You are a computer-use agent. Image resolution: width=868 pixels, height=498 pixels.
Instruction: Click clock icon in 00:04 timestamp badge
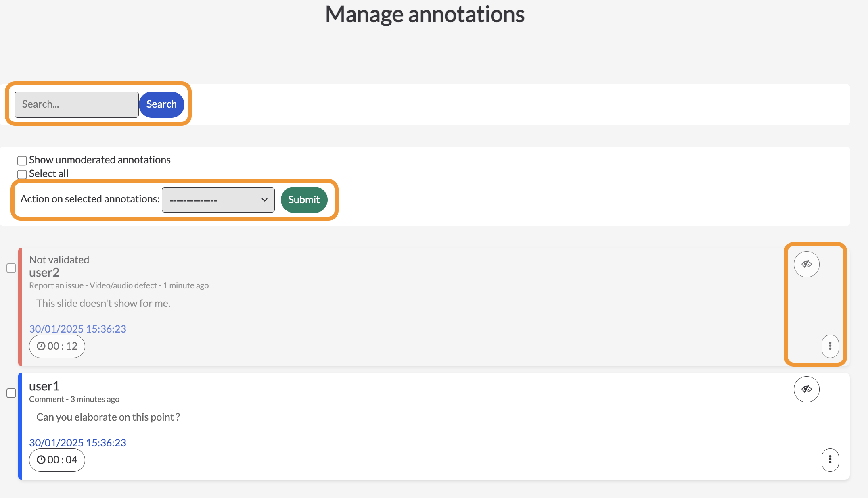(x=41, y=460)
